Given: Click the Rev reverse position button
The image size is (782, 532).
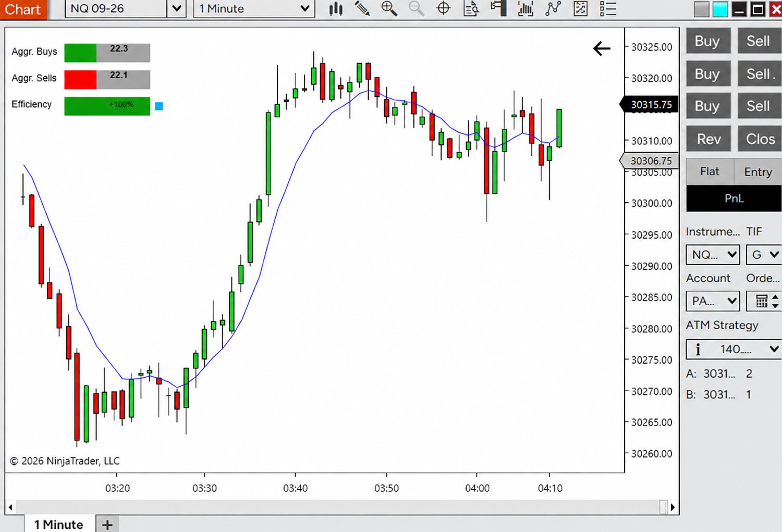Looking at the screenshot, I should (x=708, y=139).
